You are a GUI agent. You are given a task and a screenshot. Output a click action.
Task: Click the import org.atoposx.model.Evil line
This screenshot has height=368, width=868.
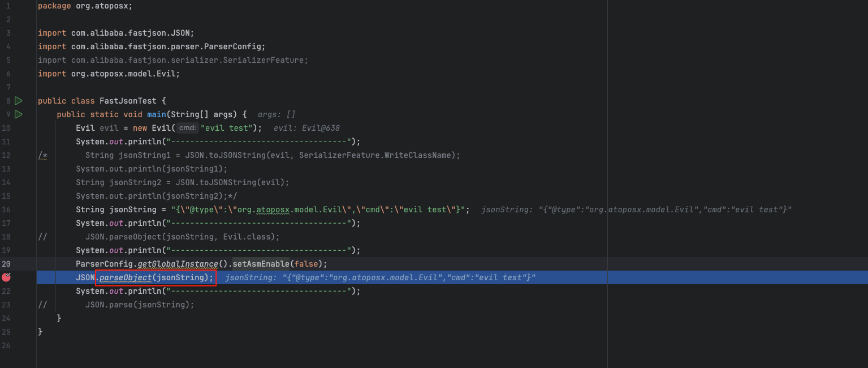(x=109, y=74)
